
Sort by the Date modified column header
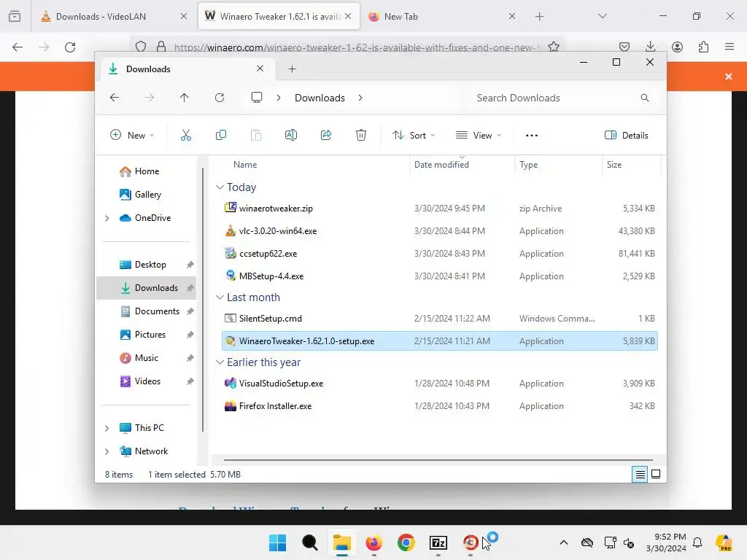coord(441,165)
